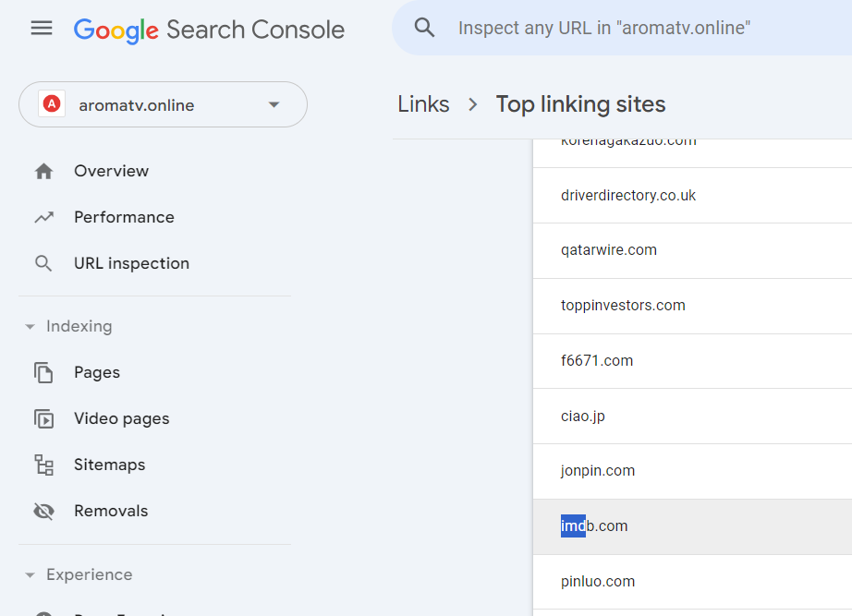The height and width of the screenshot is (616, 852).
Task: Select the pinluo.com row
Action: [692, 582]
